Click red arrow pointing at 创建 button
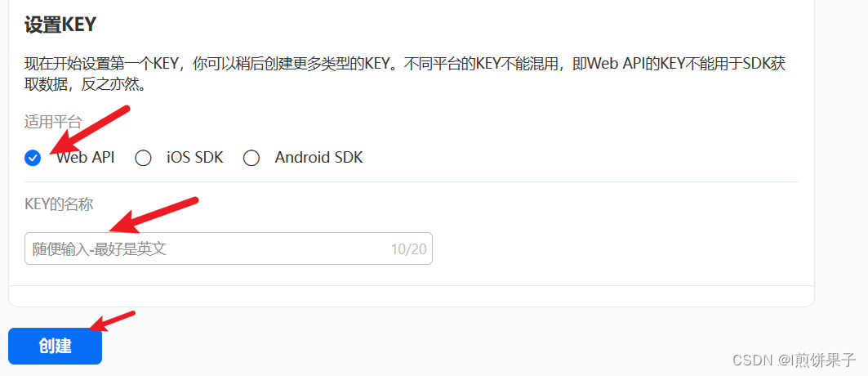Screen dimensions: 868x376 (x=113, y=322)
